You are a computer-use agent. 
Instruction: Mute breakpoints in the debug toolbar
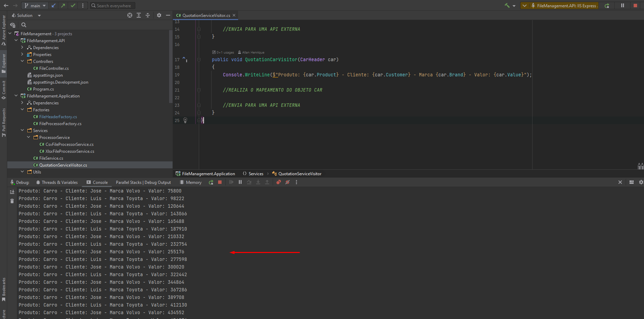coord(287,182)
